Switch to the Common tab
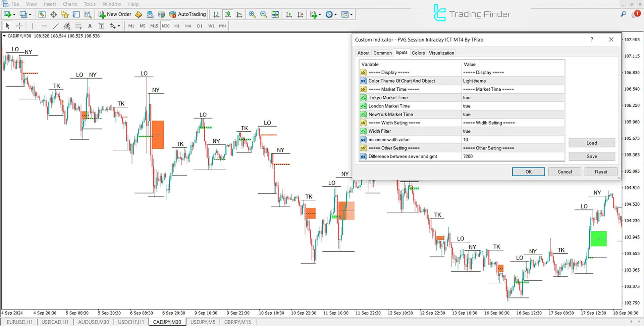644x326 pixels. tap(382, 53)
